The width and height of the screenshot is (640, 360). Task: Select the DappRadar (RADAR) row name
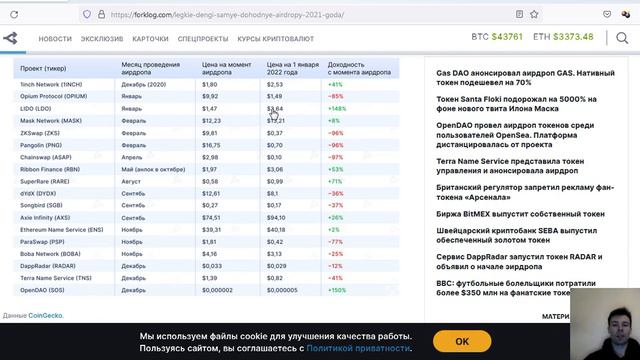click(48, 266)
